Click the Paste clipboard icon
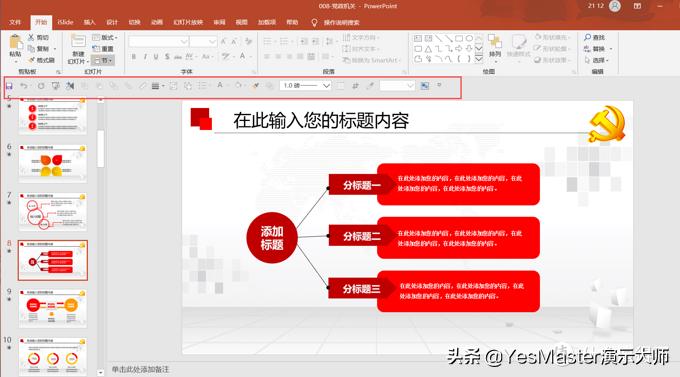Viewport: 680px width, 377px height. (16, 43)
